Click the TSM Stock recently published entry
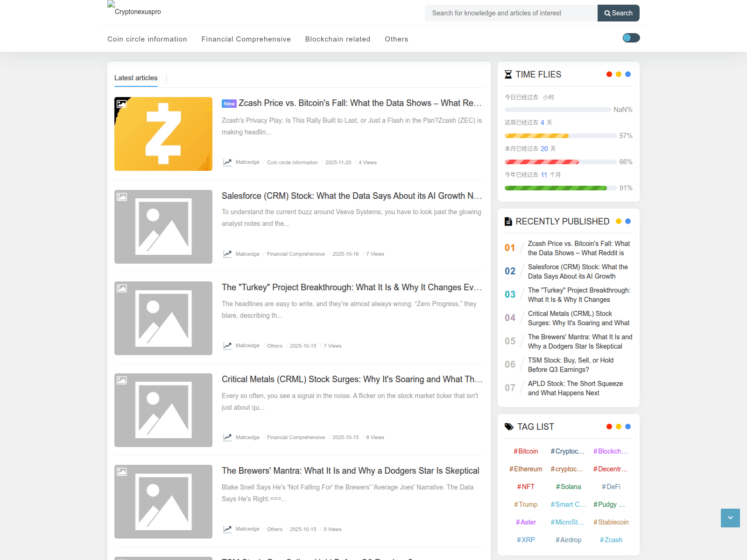This screenshot has width=747, height=560. (x=571, y=365)
